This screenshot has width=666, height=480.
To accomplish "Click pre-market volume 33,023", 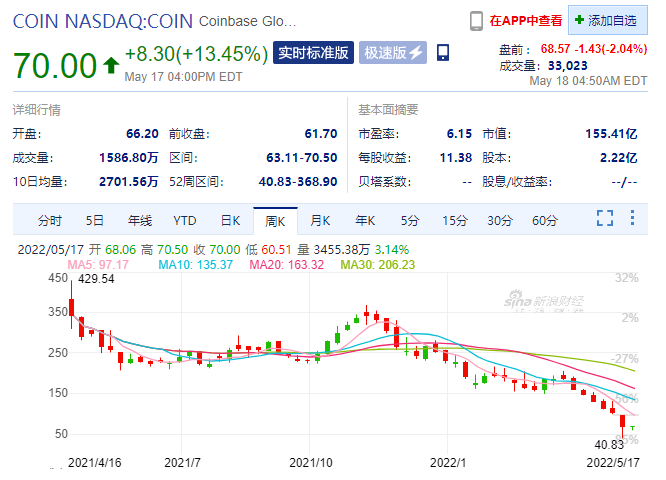I will tap(568, 66).
